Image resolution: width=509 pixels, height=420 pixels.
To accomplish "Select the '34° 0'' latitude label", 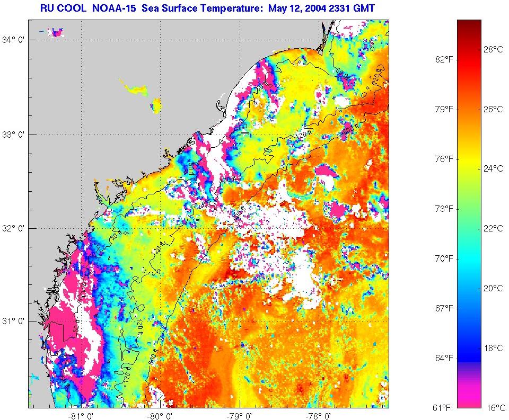I will pos(13,40).
